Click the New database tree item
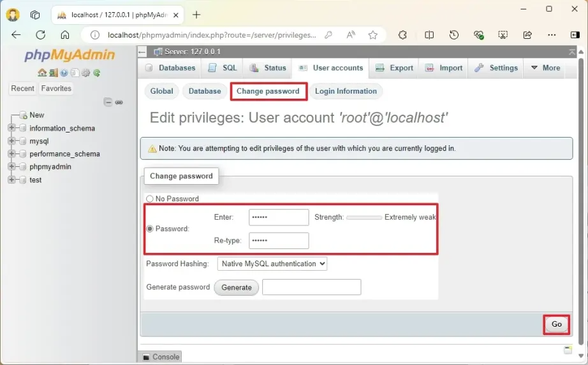Image resolution: width=588 pixels, height=365 pixels. (x=37, y=115)
